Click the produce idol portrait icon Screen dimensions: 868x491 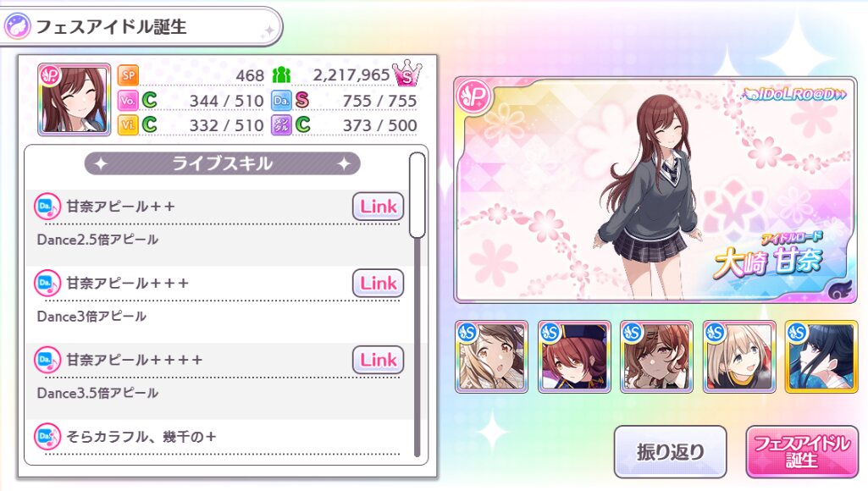point(75,100)
